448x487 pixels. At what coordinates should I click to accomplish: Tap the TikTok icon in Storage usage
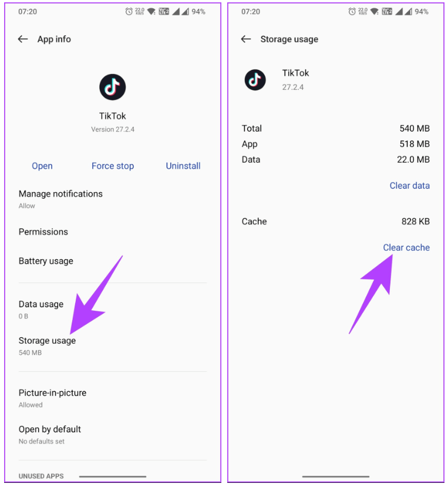(x=255, y=79)
